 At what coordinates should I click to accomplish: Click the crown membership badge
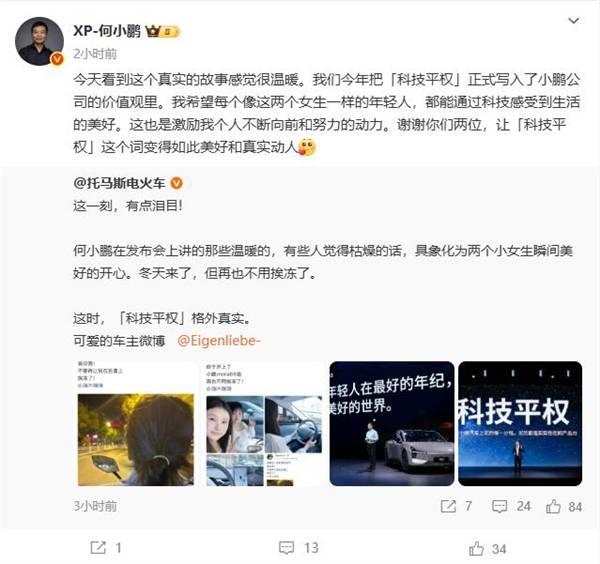click(163, 31)
